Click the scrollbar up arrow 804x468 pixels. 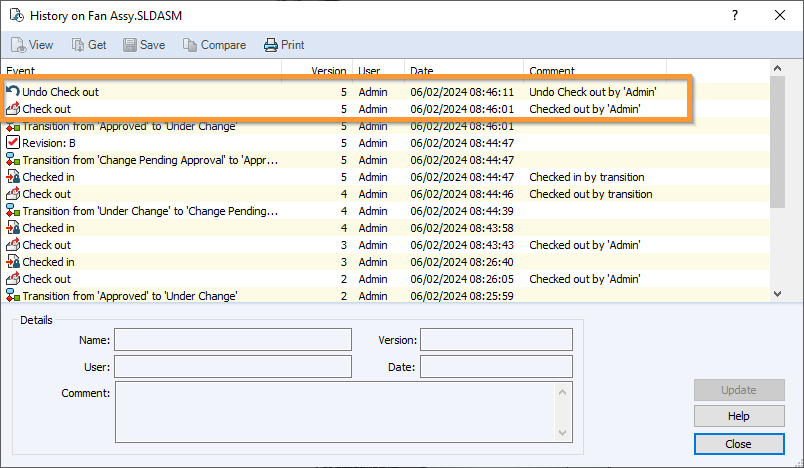[778, 70]
